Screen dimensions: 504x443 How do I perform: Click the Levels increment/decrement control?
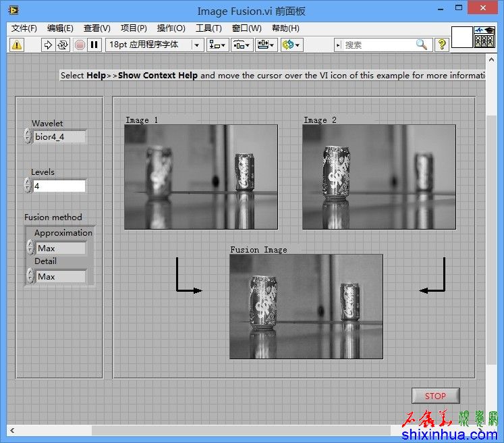[28, 185]
